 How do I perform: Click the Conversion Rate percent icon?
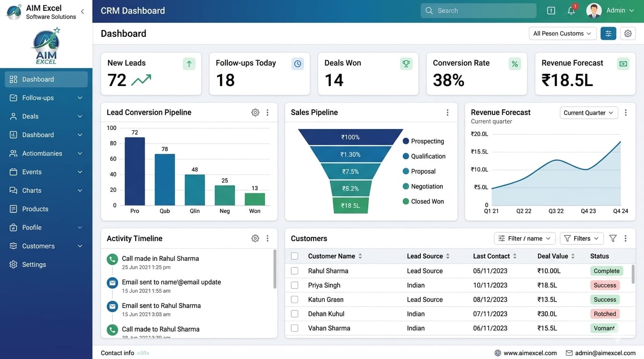pyautogui.click(x=515, y=64)
